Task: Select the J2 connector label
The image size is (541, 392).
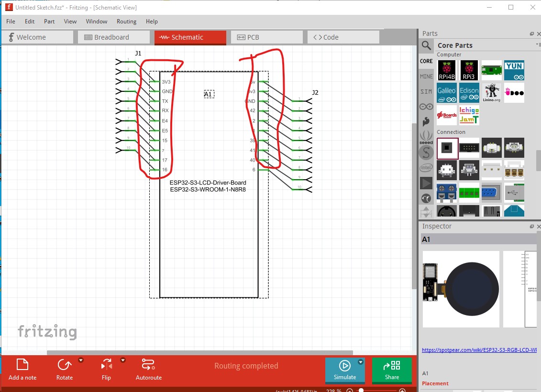Action: coord(315,92)
